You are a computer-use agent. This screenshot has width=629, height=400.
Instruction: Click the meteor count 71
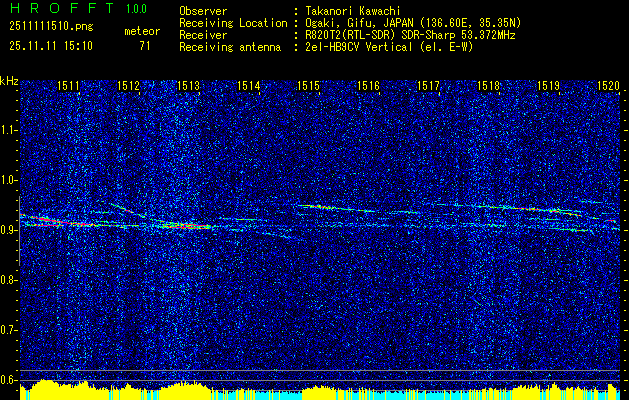[x=145, y=46]
